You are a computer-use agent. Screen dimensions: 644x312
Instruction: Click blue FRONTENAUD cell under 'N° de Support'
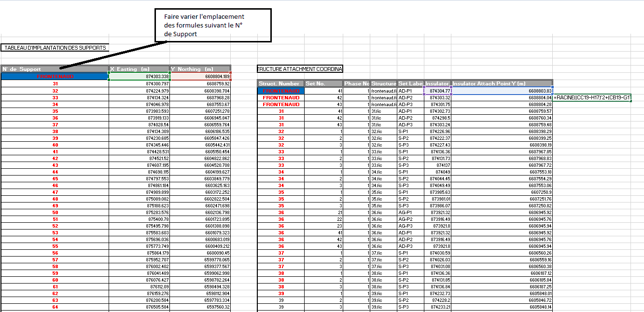pos(55,76)
